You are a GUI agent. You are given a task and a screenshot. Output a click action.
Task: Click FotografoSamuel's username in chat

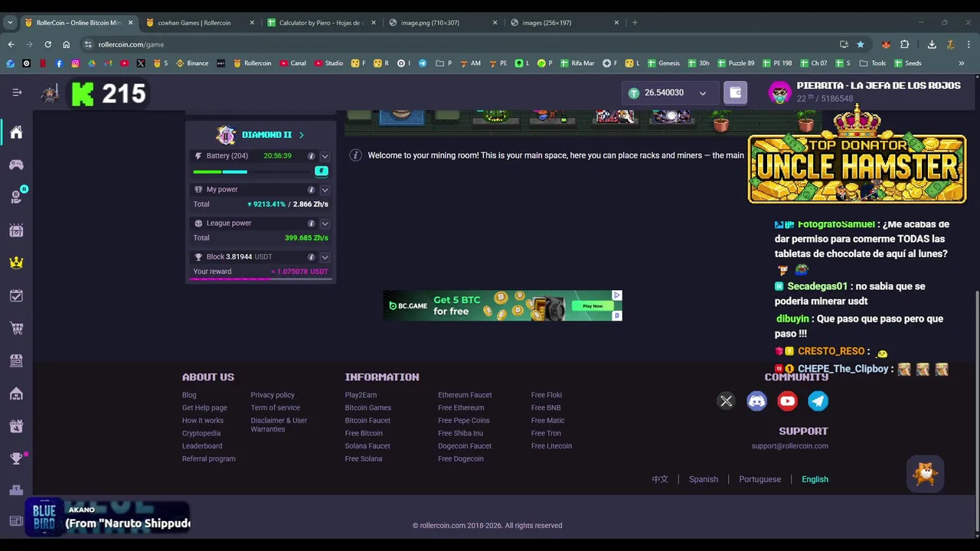click(x=835, y=224)
